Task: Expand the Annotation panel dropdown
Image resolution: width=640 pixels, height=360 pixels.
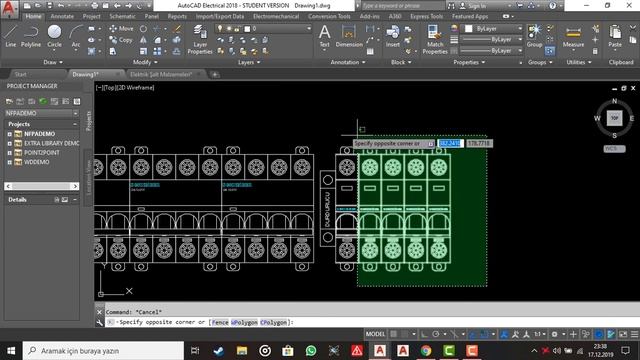Action: (x=348, y=62)
